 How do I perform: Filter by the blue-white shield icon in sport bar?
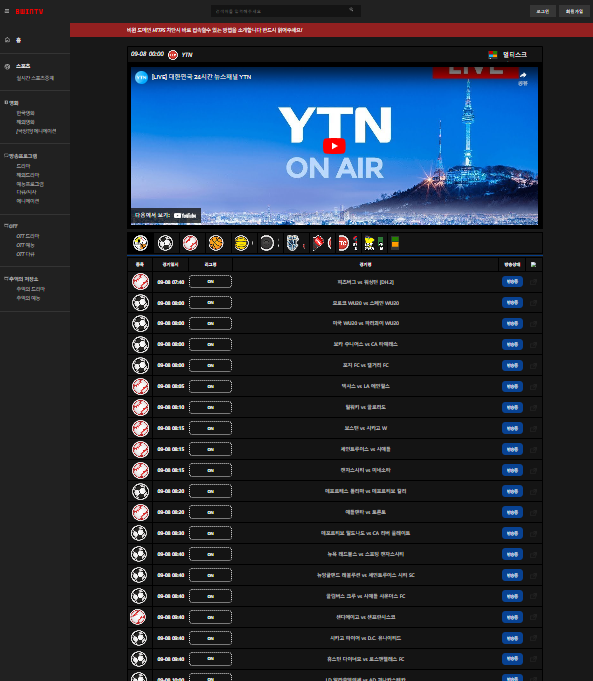pos(293,243)
